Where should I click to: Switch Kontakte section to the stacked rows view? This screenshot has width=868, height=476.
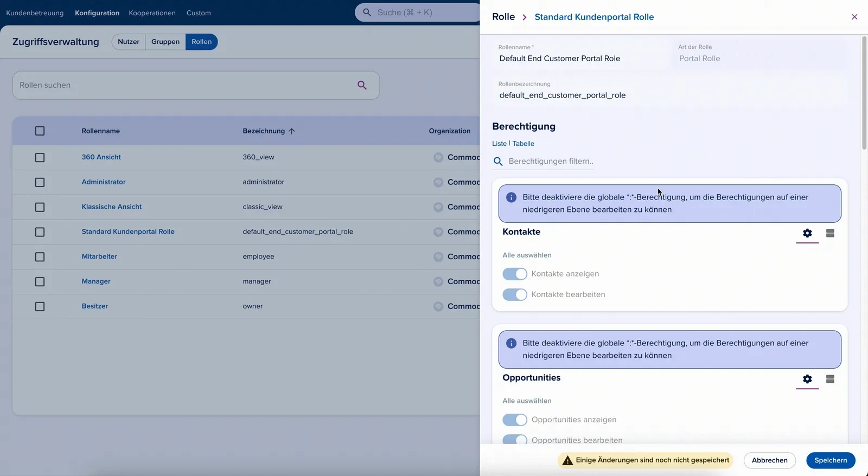[x=830, y=233]
